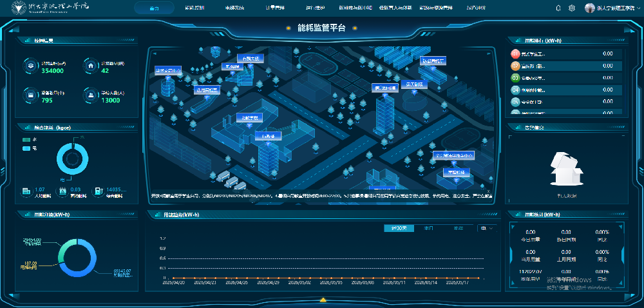Click the red 01 rank badge
This screenshot has height=308, width=644.
pyautogui.click(x=515, y=53)
